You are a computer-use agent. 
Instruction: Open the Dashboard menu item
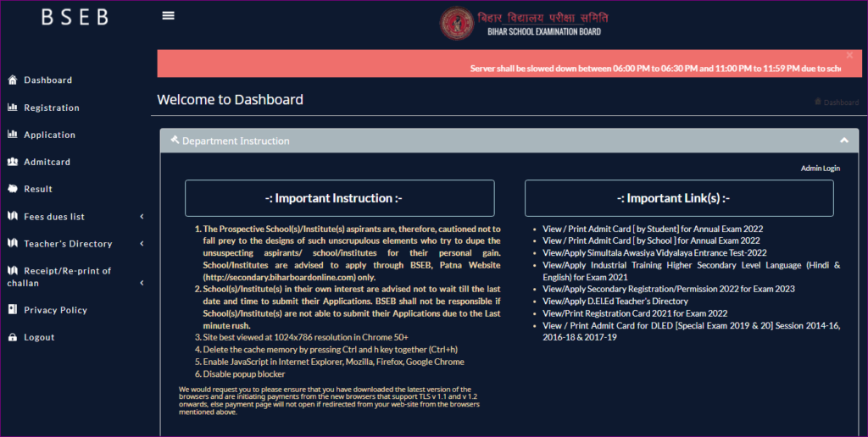pyautogui.click(x=48, y=80)
